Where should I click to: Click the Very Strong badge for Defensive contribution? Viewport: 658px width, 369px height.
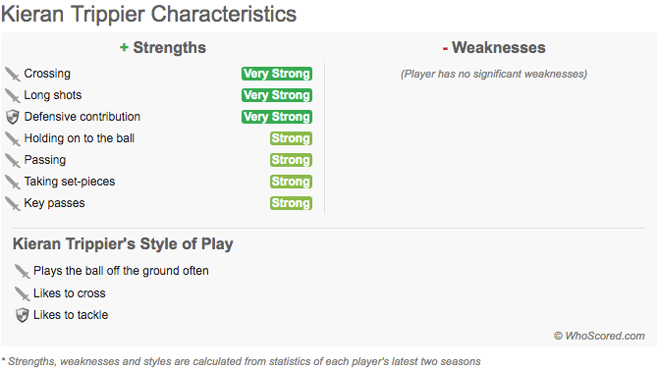[277, 117]
